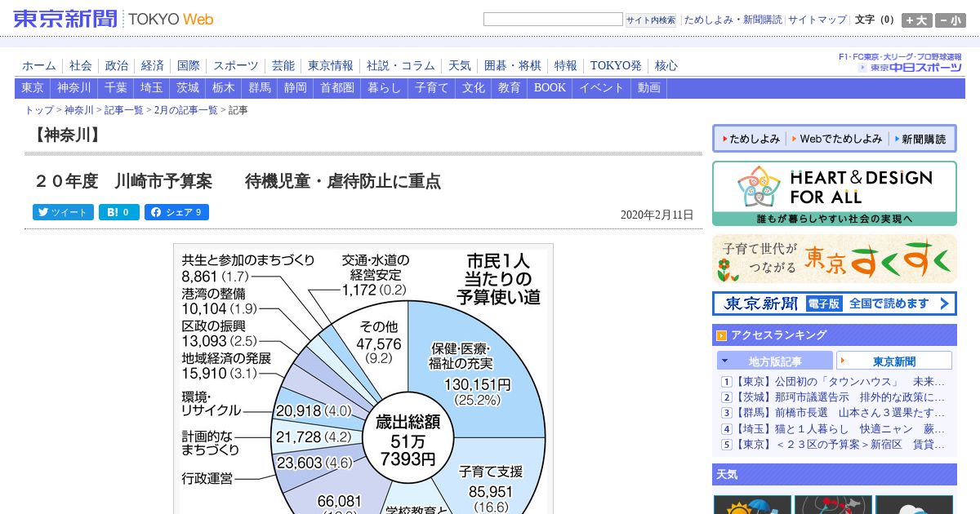Select 千葉 regional tab

(116, 88)
